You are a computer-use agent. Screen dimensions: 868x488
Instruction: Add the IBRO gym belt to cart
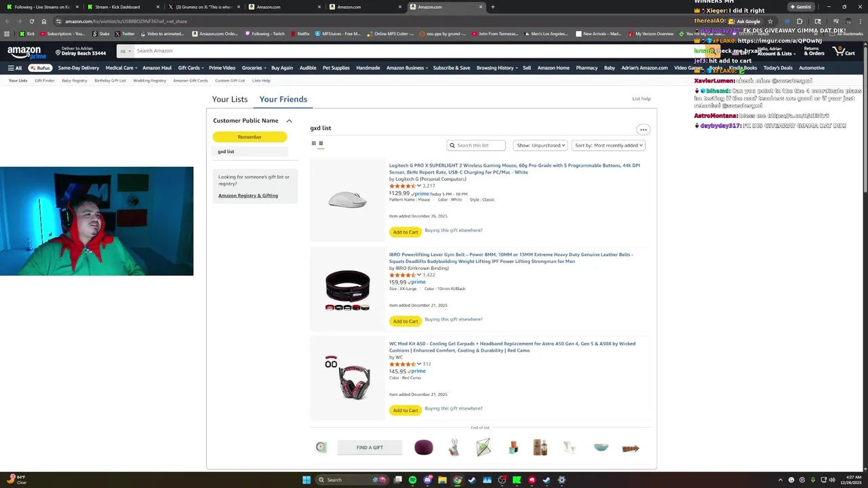point(406,321)
